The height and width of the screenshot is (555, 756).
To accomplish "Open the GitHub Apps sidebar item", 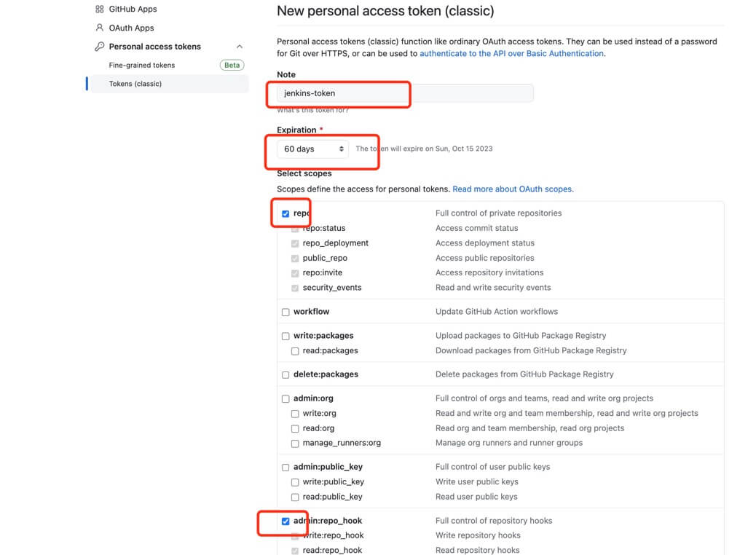I will 133,9.
